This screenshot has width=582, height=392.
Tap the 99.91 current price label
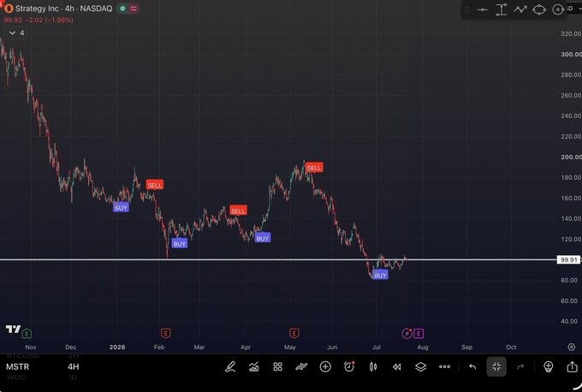569,260
